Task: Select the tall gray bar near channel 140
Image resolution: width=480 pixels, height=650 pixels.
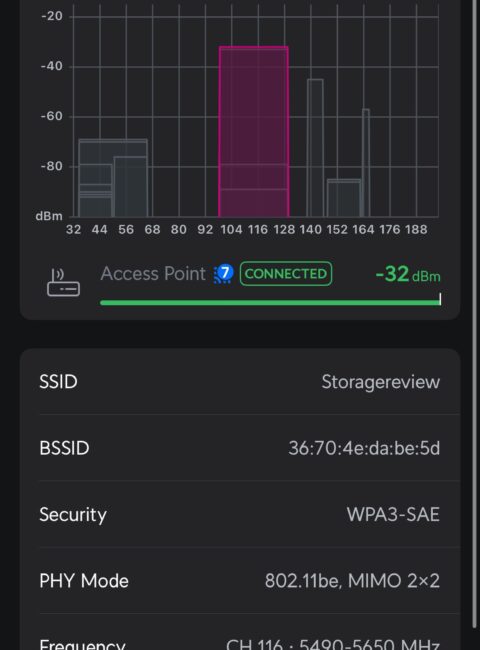Action: 315,148
